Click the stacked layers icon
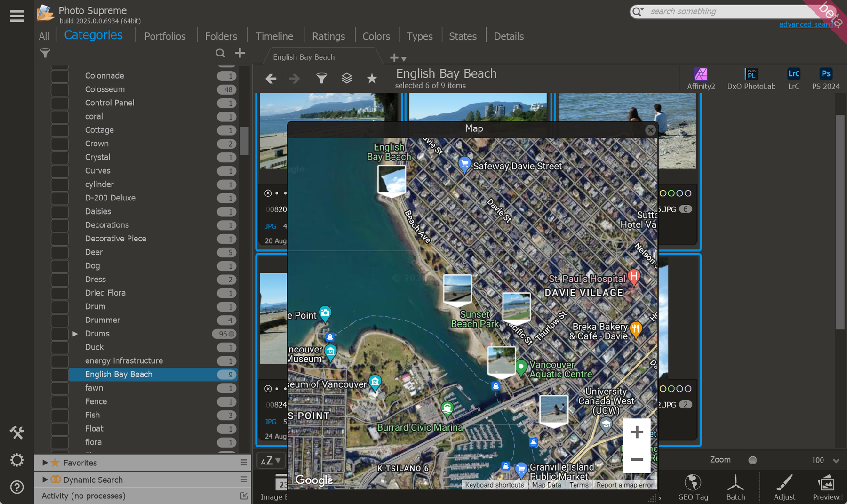This screenshot has height=504, width=847. [347, 79]
